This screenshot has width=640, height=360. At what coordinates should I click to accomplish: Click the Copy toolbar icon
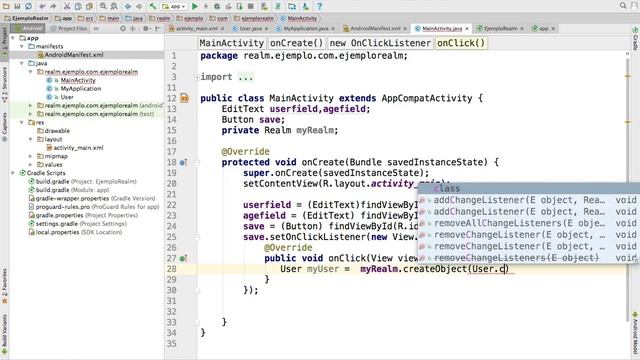click(78, 6)
